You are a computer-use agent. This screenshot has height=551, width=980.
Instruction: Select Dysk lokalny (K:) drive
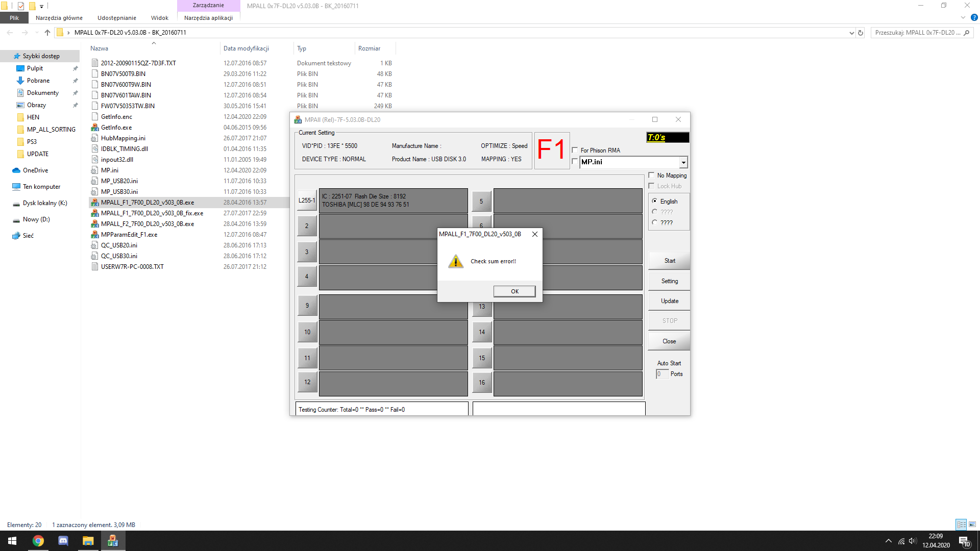(45, 203)
